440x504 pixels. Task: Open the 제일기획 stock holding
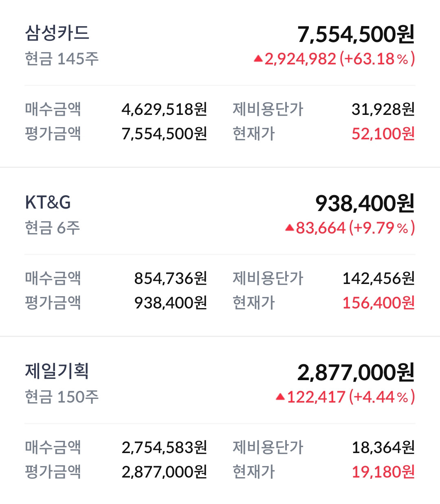pos(57,371)
